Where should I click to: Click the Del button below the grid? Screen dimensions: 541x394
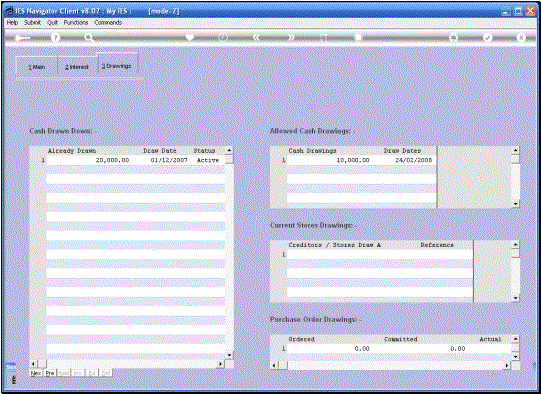click(x=106, y=373)
